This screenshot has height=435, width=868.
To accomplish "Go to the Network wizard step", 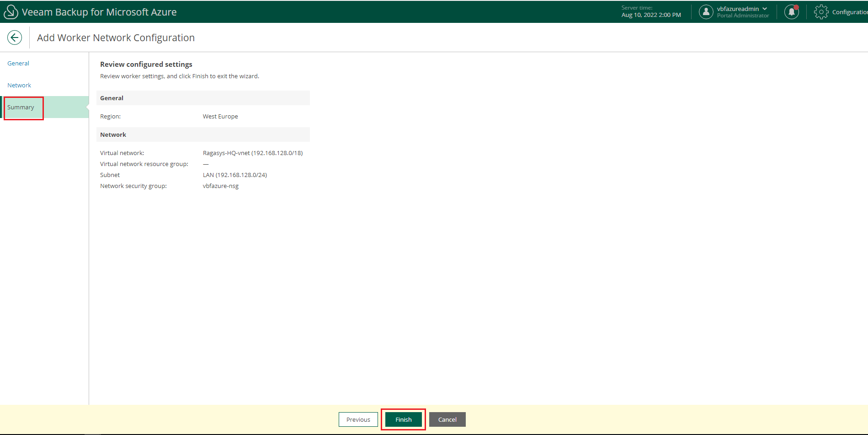I will [x=19, y=85].
